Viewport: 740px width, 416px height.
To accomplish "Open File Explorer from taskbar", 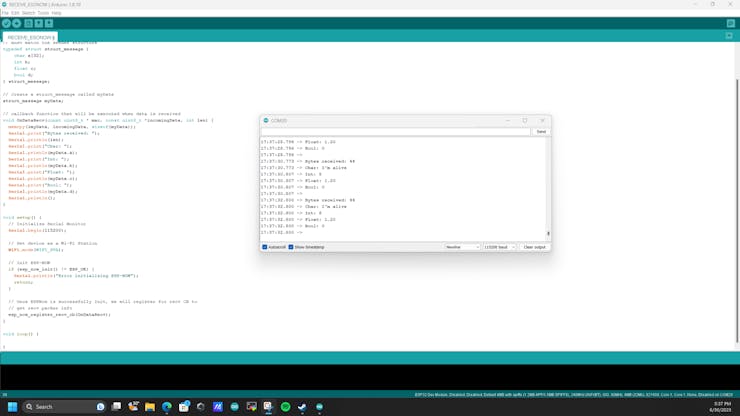I will click(x=150, y=407).
